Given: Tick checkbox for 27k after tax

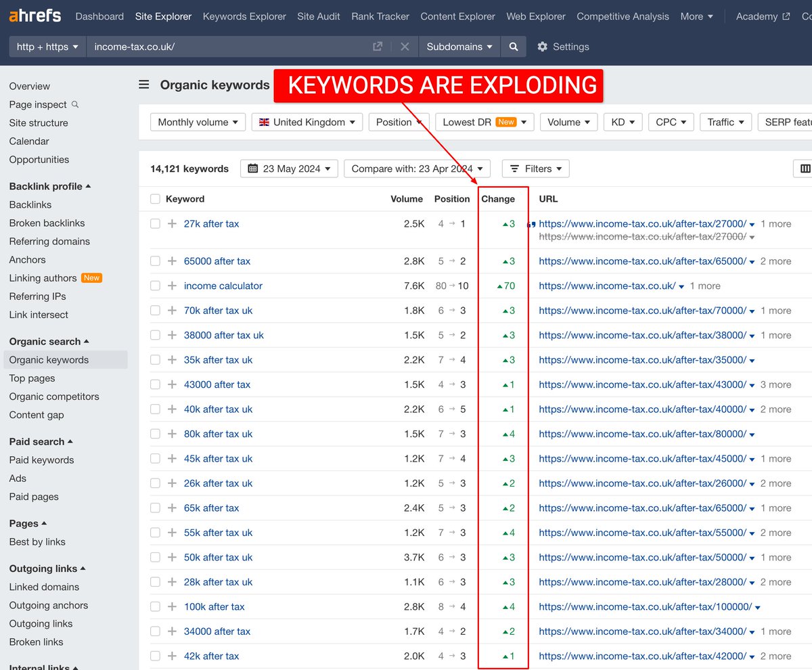Looking at the screenshot, I should [x=155, y=224].
